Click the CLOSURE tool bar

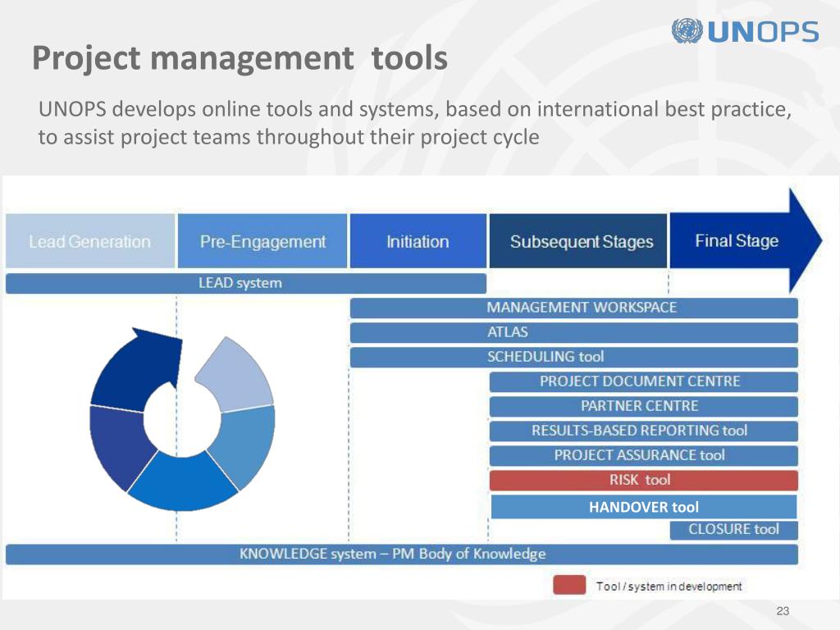point(734,530)
